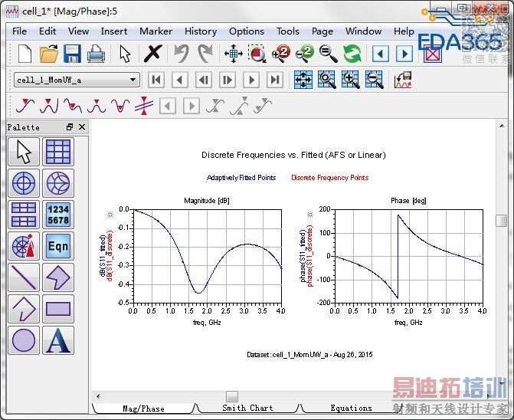This screenshot has width=514, height=420.
Task: Pick the Smith chart palette item
Action: (x=58, y=183)
